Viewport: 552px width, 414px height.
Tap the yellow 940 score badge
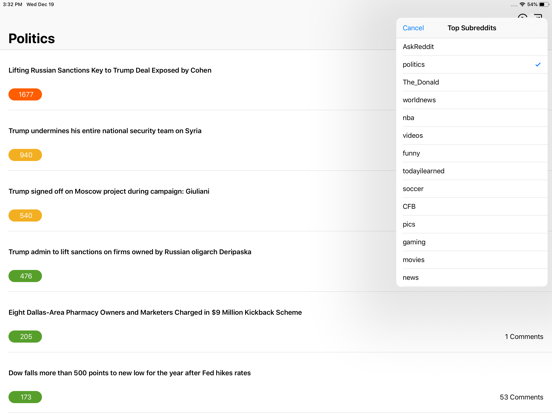point(25,155)
